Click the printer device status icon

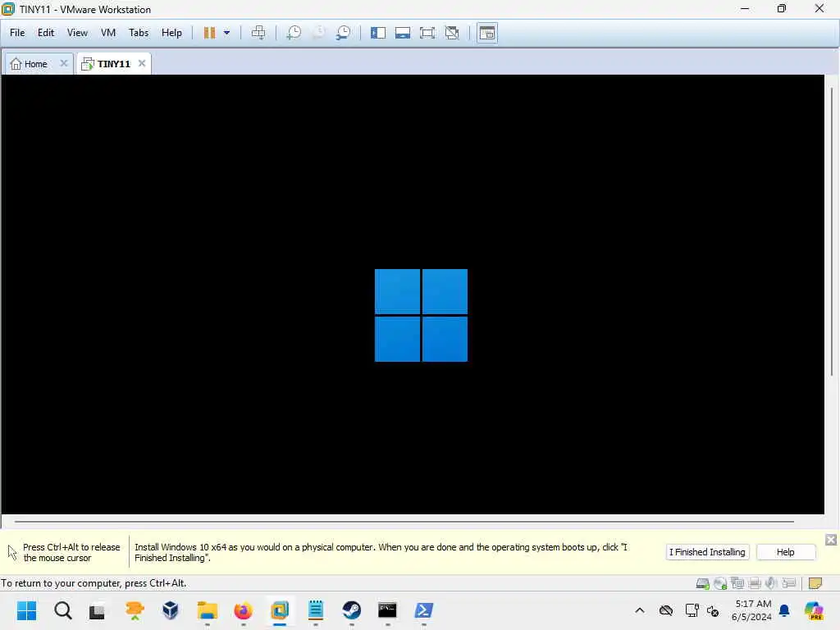(755, 583)
